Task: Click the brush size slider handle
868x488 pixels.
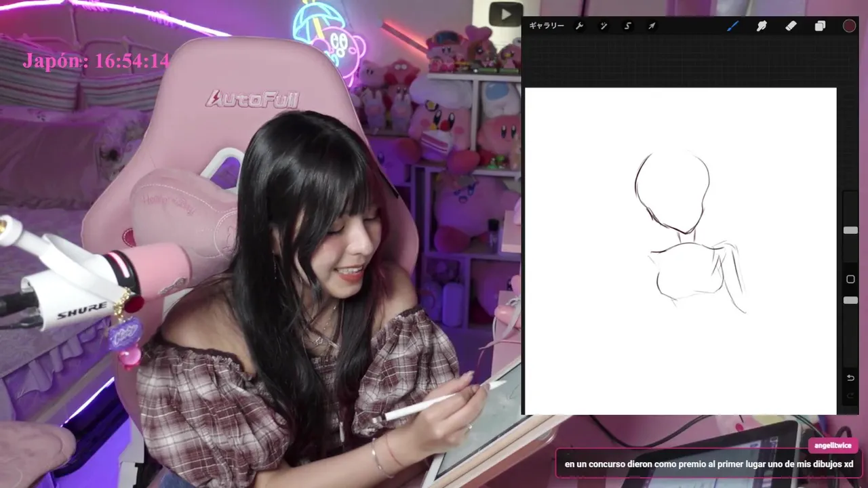Action: pos(850,230)
